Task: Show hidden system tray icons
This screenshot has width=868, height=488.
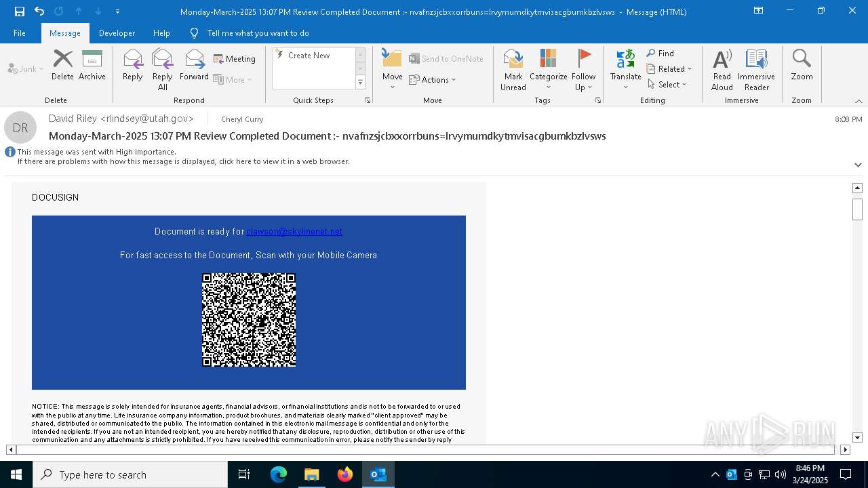Action: click(x=715, y=474)
